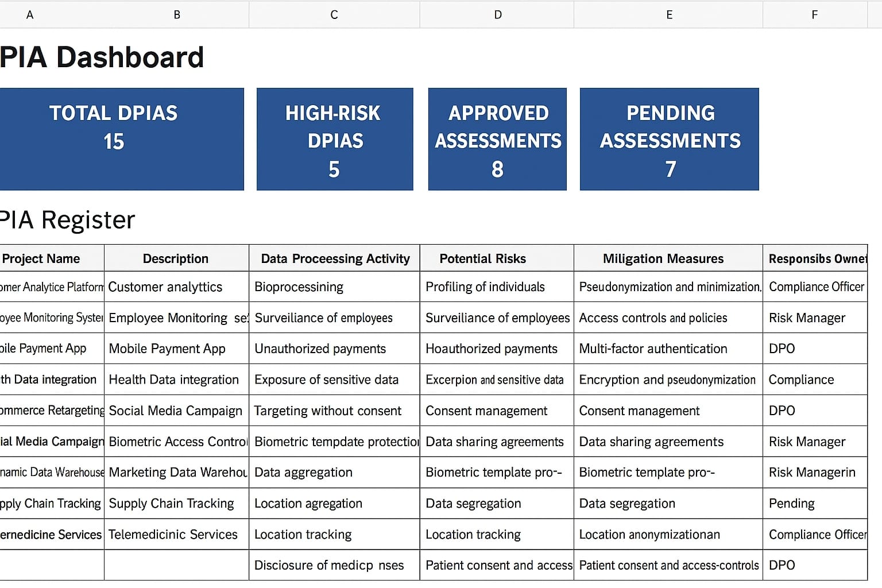Click the Pending Assessments card
Image resolution: width=882 pixels, height=588 pixels.
[670, 139]
